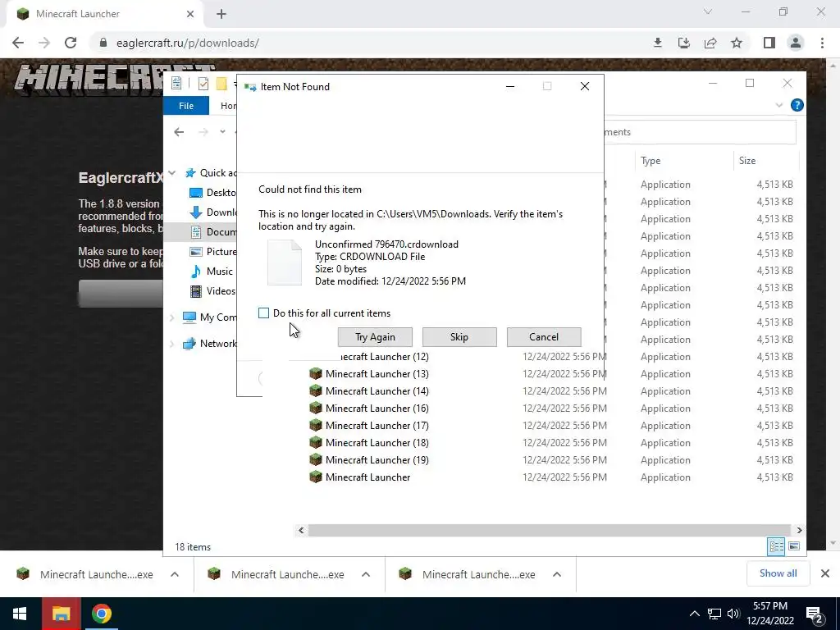The image size is (840, 630).
Task: Click the Try Again button
Action: click(375, 337)
